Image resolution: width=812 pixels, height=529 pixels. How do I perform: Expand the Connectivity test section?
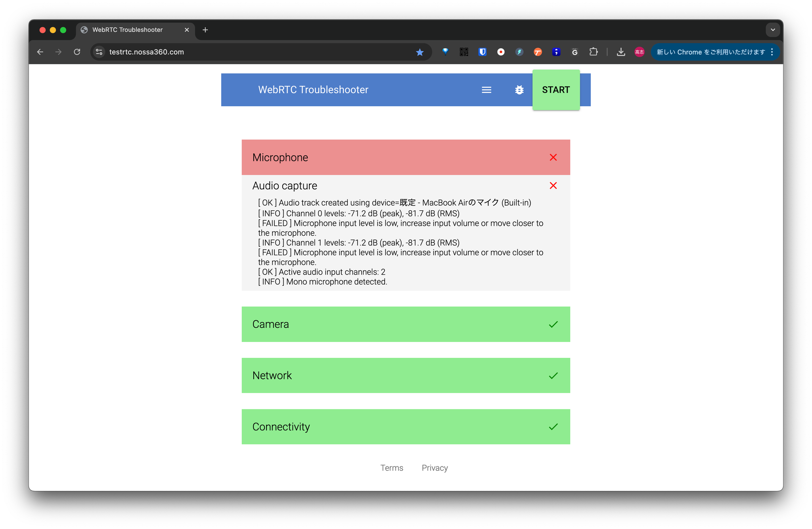[x=406, y=427]
